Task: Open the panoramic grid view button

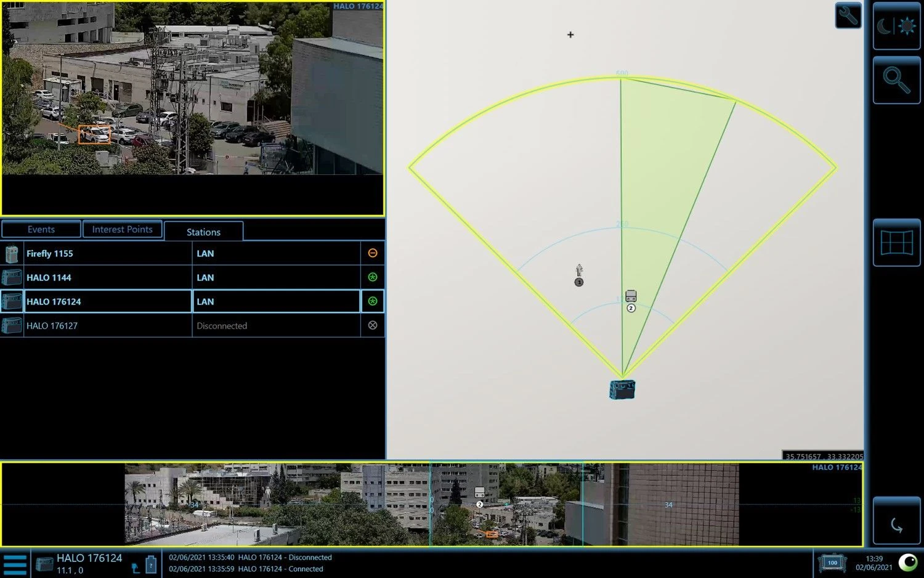Action: click(896, 243)
